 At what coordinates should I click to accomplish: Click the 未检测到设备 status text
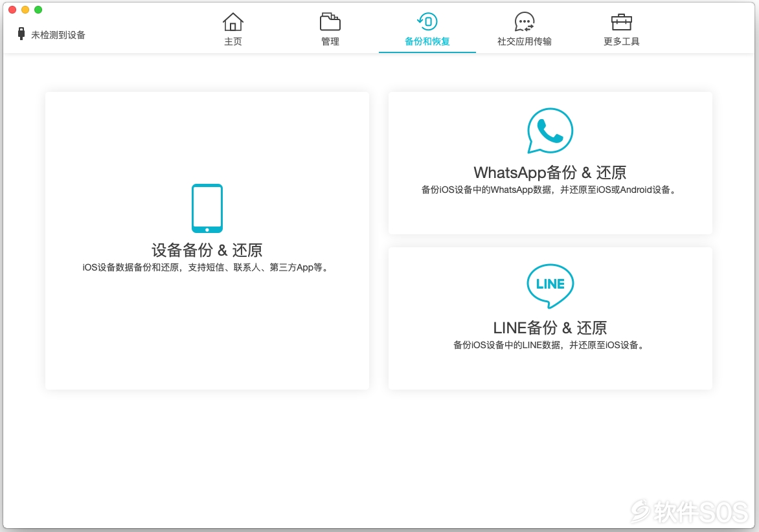pos(58,35)
